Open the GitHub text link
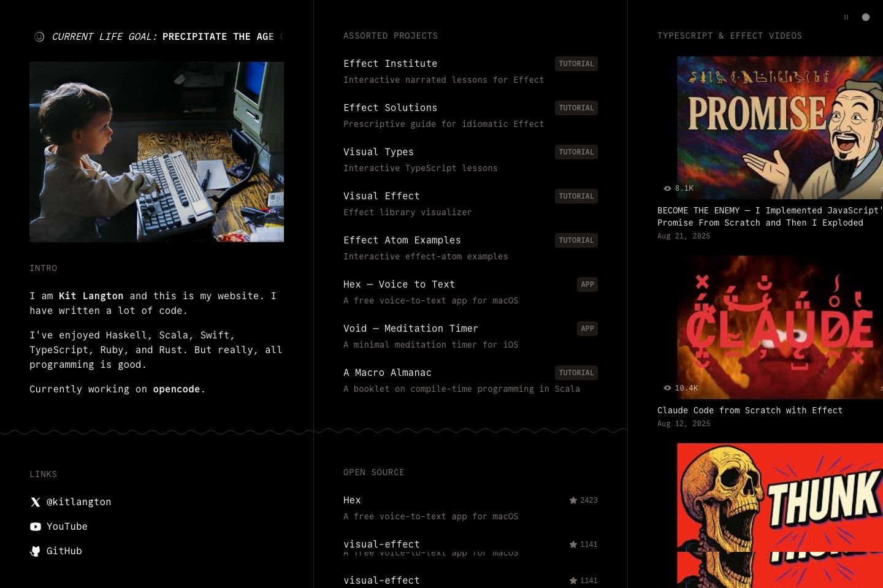883x588 pixels. click(64, 551)
